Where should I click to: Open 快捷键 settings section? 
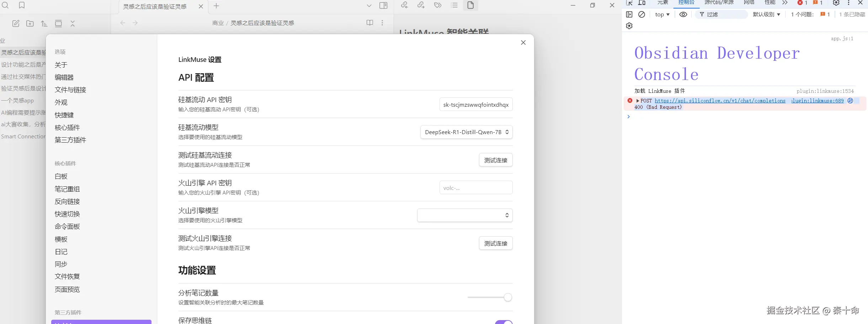64,115
